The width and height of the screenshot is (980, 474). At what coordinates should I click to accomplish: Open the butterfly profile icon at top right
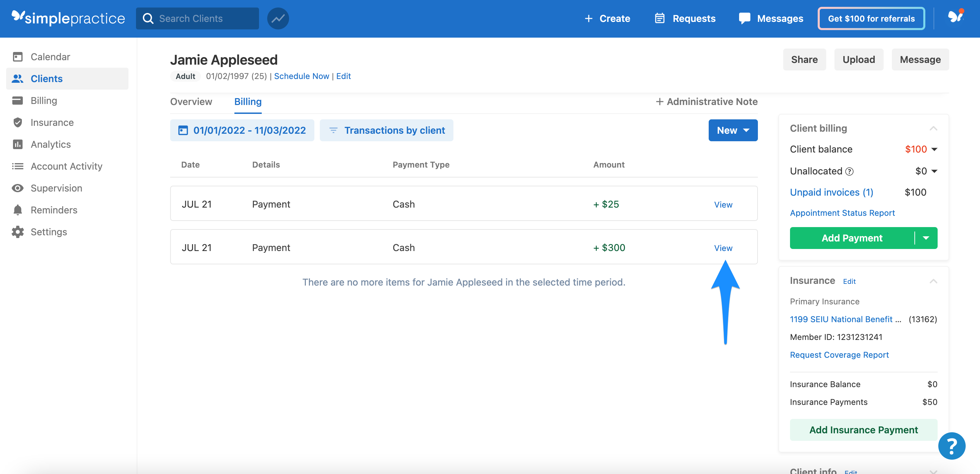tap(956, 17)
